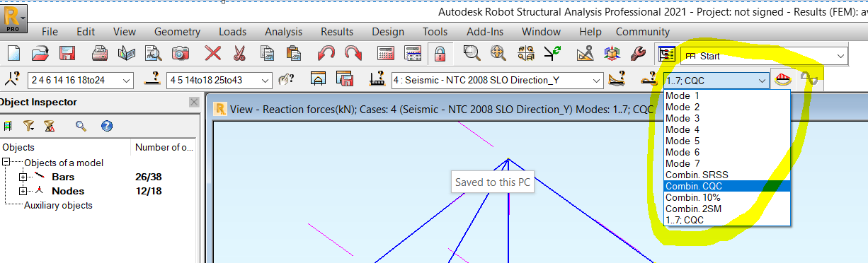This screenshot has width=868, height=263.
Task: Click node selection question-mark icon
Action: click(x=13, y=79)
